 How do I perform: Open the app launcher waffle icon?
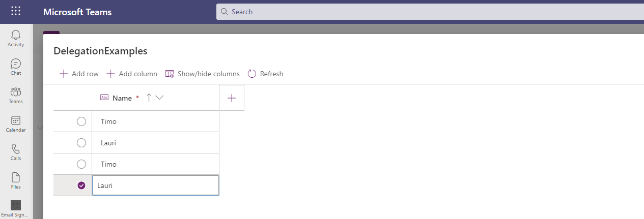(x=16, y=12)
